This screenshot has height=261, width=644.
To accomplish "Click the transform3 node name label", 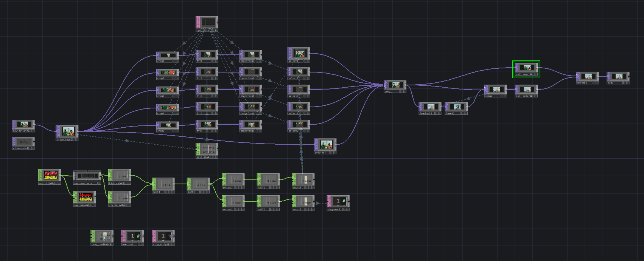I will pyautogui.click(x=248, y=96).
